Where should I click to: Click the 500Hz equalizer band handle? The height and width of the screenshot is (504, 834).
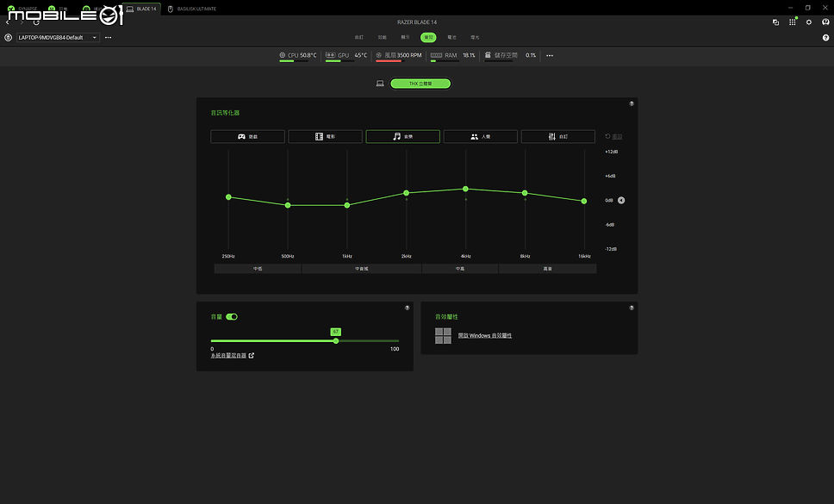(x=288, y=205)
